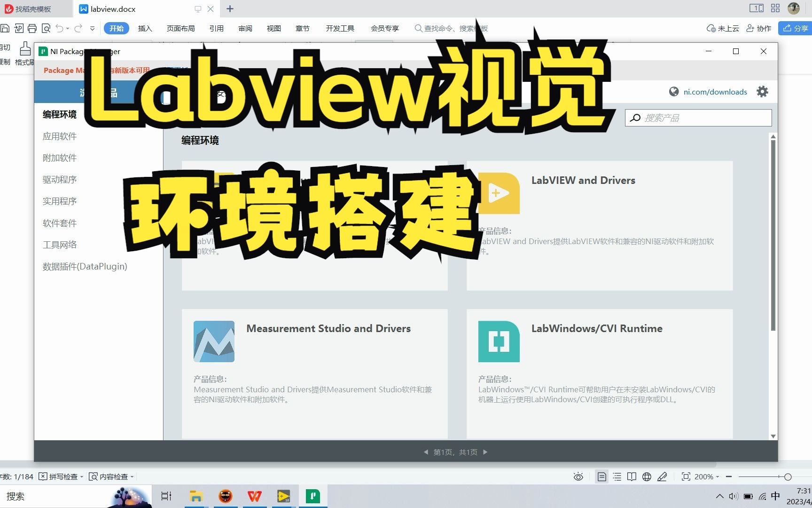
Task: Open the LabVIEW and Drivers title
Action: pyautogui.click(x=583, y=180)
